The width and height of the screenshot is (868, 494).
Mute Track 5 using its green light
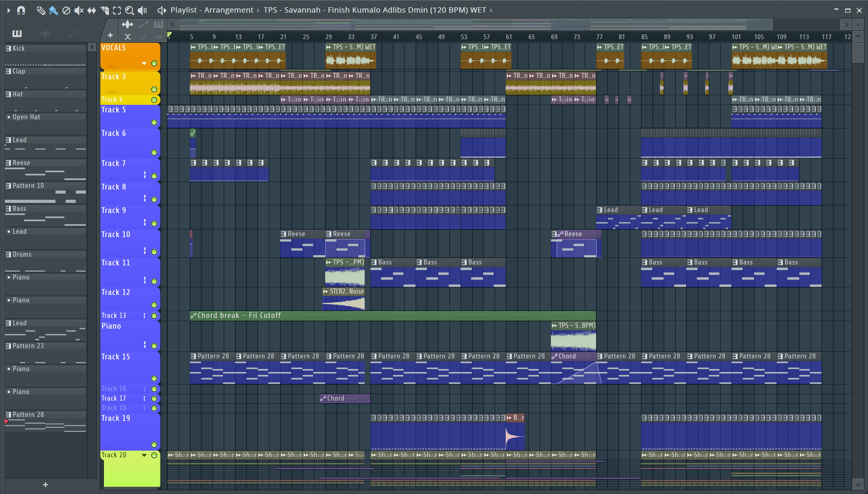[154, 123]
